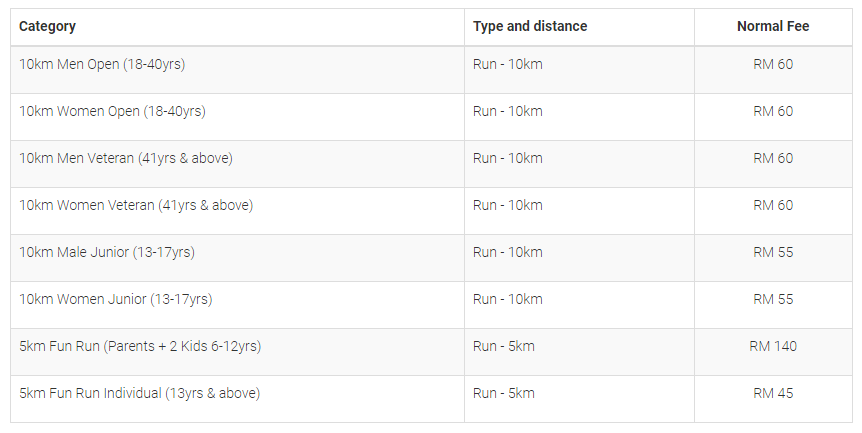Screen dimensions: 862x433
Task: Click the RM 140 fee cell
Action: click(773, 346)
